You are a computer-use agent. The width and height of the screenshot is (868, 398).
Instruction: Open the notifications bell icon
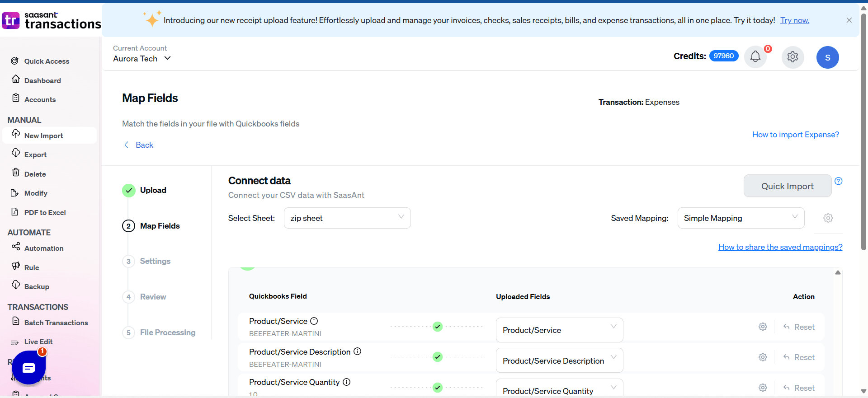click(x=755, y=57)
